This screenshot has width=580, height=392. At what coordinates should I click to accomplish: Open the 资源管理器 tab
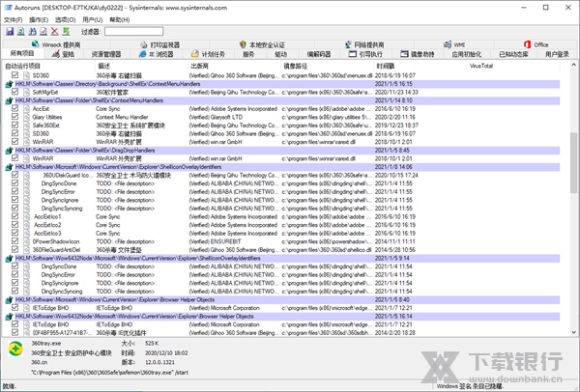click(106, 54)
